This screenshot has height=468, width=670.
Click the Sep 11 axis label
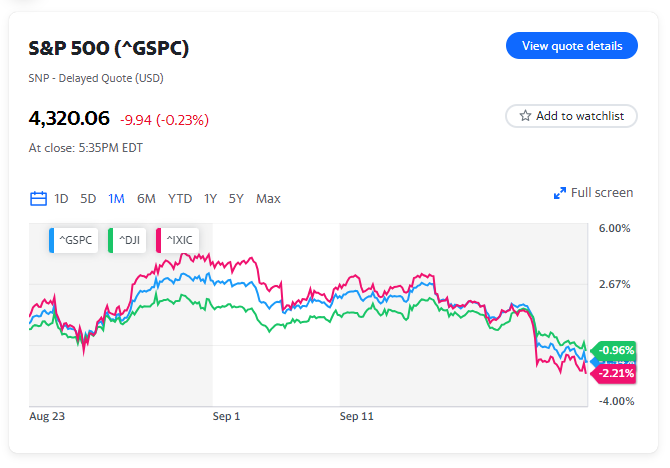[356, 416]
